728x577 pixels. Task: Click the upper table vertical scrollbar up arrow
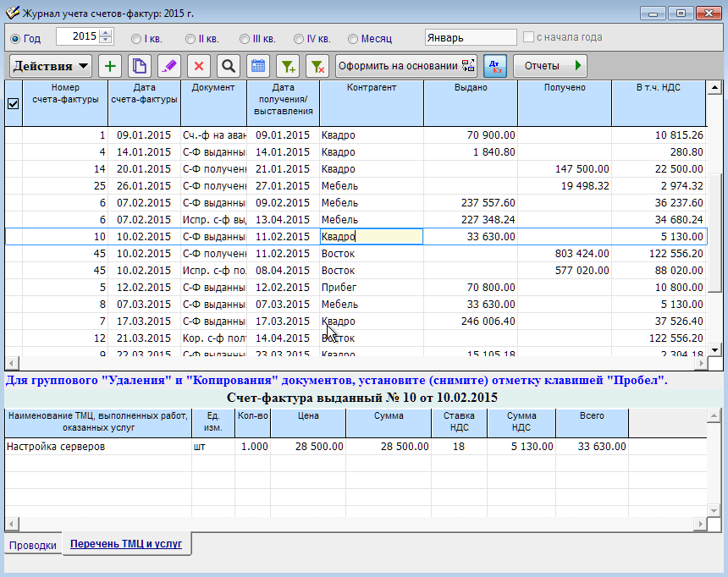714,88
